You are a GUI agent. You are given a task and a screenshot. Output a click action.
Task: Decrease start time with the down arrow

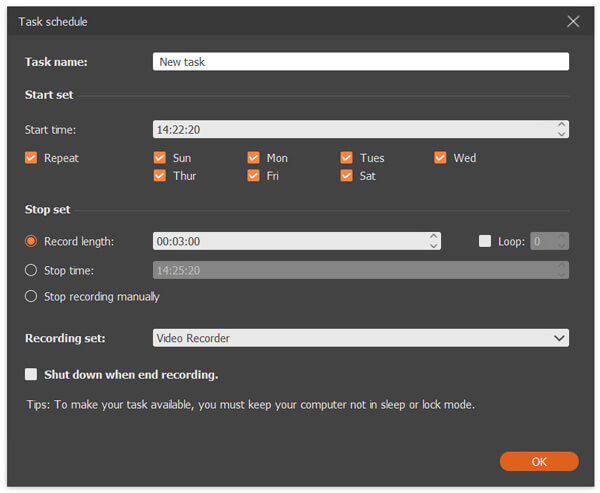tap(561, 134)
